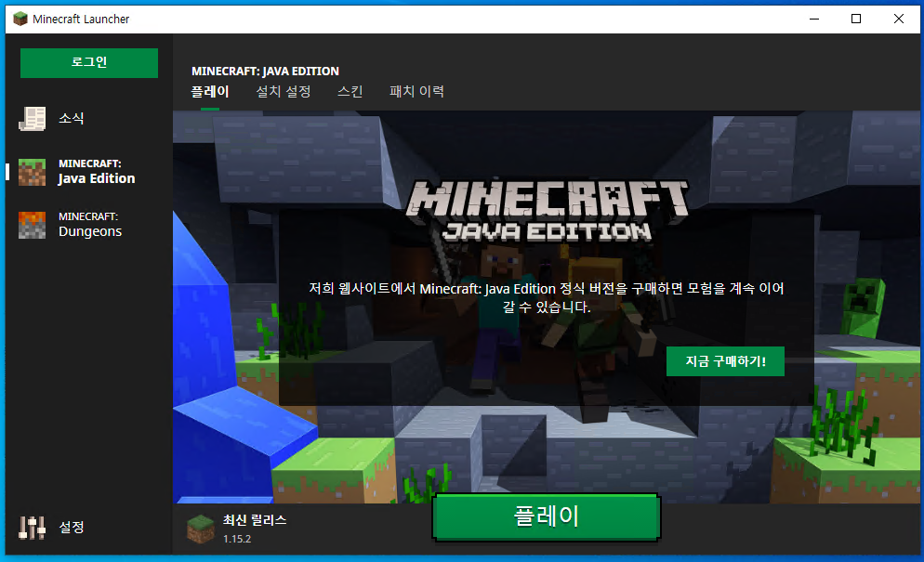
Task: Click the 소식 label in the sidebar
Action: point(72,118)
